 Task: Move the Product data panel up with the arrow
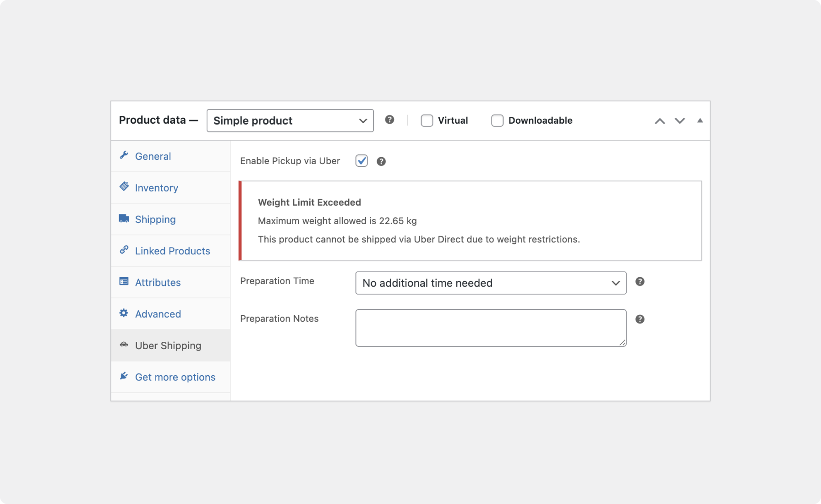(x=660, y=121)
